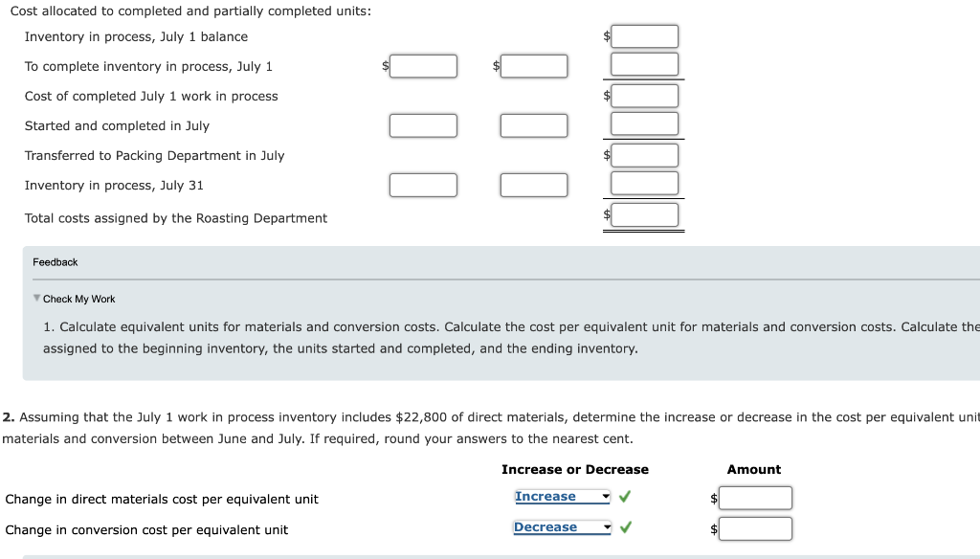Click 'Change in direct materials cost per equivalent unit'
This screenshot has width=980, height=559.
pos(162,499)
